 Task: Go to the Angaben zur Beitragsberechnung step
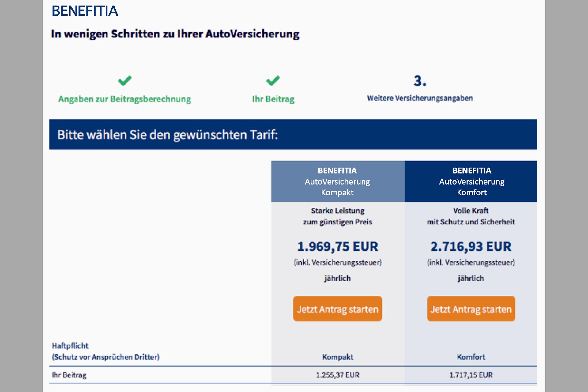pos(125,99)
